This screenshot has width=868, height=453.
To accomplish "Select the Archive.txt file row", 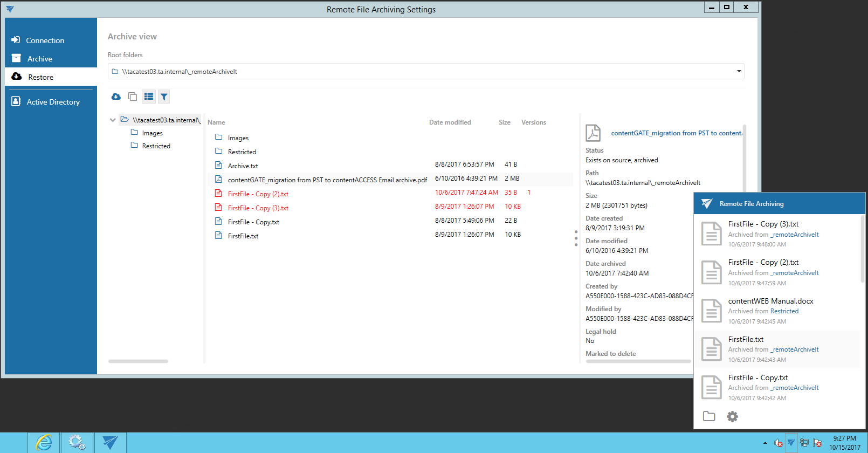I will 243,166.
